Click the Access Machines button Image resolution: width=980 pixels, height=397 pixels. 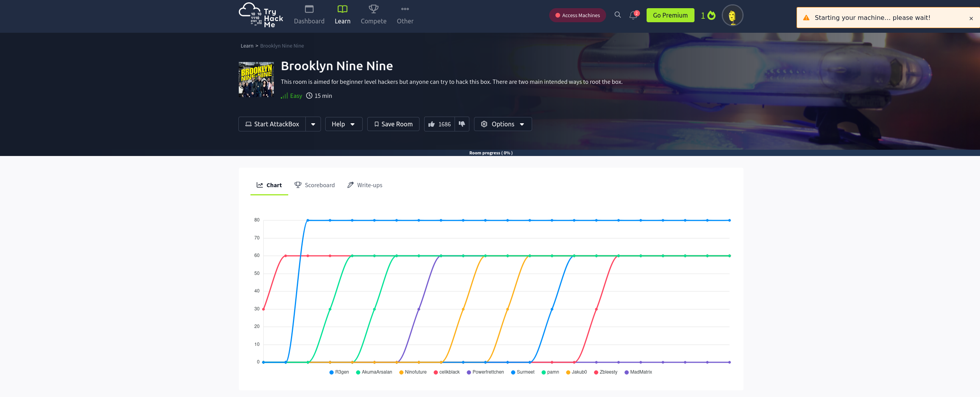pos(577,15)
